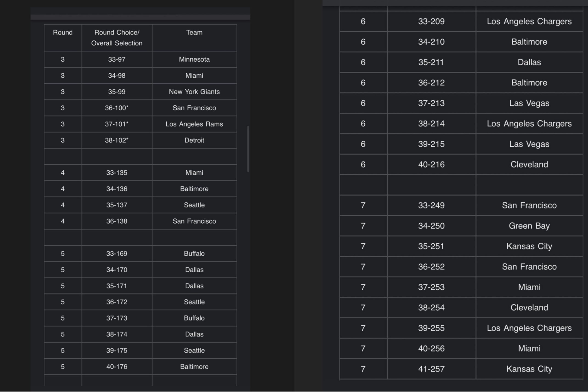Click the 'Round Choice/ Overall Selection' header
Viewport: 588px width, 392px height.
pyautogui.click(x=117, y=38)
